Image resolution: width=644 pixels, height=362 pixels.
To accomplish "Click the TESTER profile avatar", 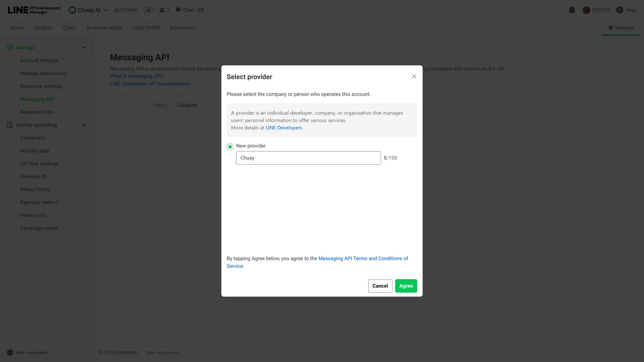I will coord(586,10).
